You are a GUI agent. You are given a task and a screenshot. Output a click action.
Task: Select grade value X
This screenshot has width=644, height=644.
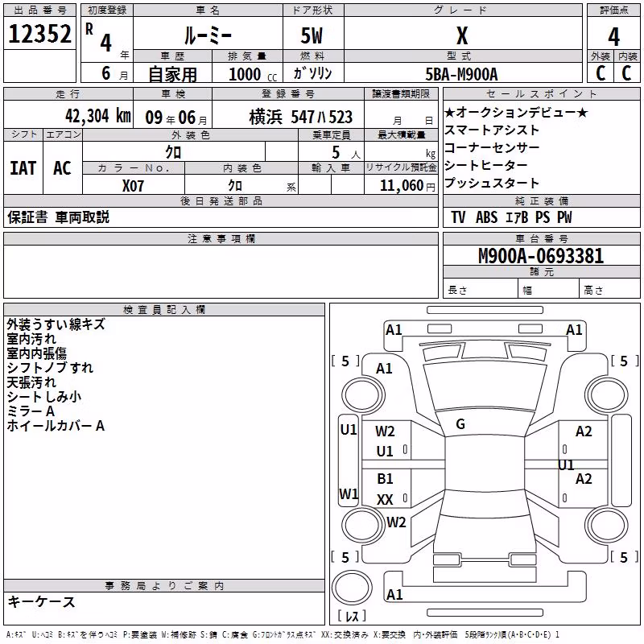[462, 35]
